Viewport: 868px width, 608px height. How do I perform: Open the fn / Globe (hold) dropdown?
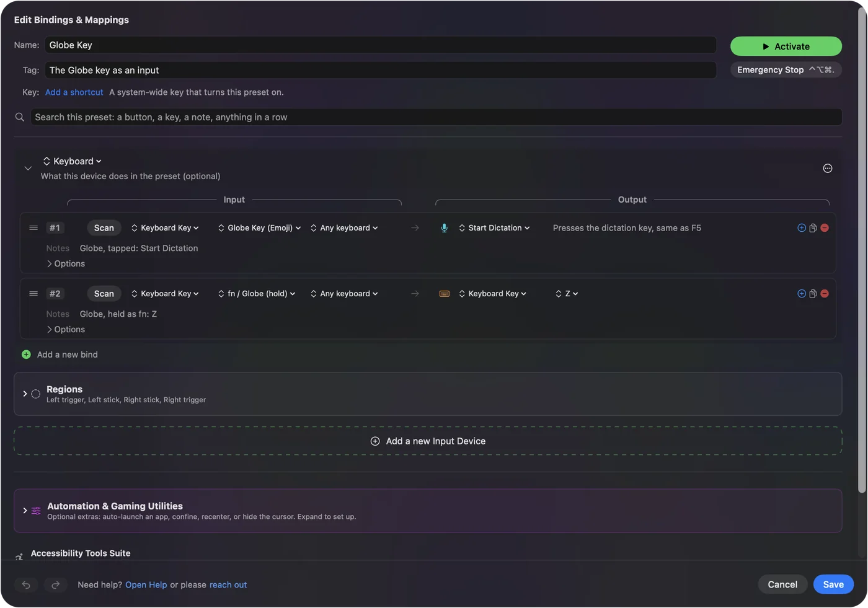tap(257, 294)
